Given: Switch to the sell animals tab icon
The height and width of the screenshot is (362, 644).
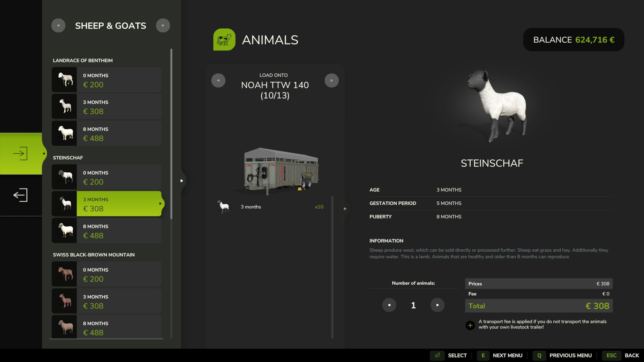Looking at the screenshot, I should (21, 195).
